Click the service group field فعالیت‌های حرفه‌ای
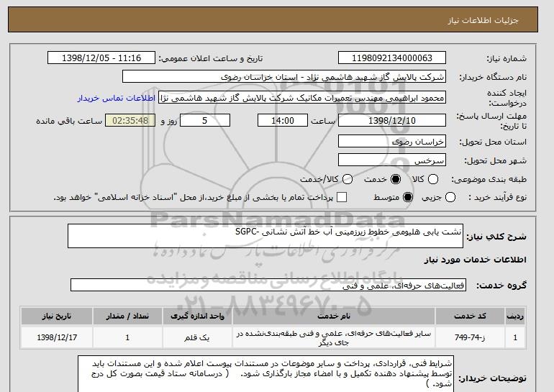This screenshot has height=392, width=554. [268, 286]
